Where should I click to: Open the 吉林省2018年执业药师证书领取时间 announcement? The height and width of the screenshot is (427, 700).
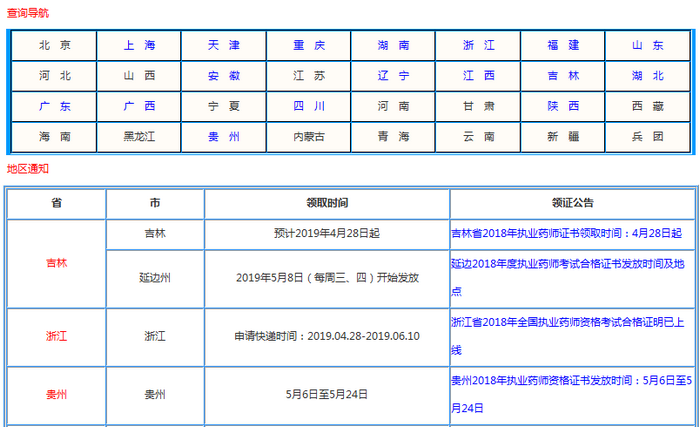click(567, 233)
